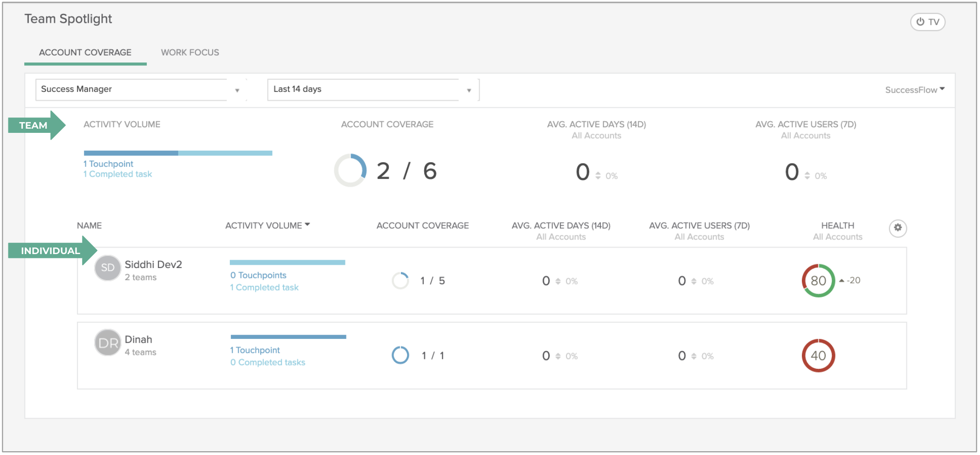Click the Siddhi Dev2 name
The width and height of the screenshot is (980, 455).
click(153, 264)
